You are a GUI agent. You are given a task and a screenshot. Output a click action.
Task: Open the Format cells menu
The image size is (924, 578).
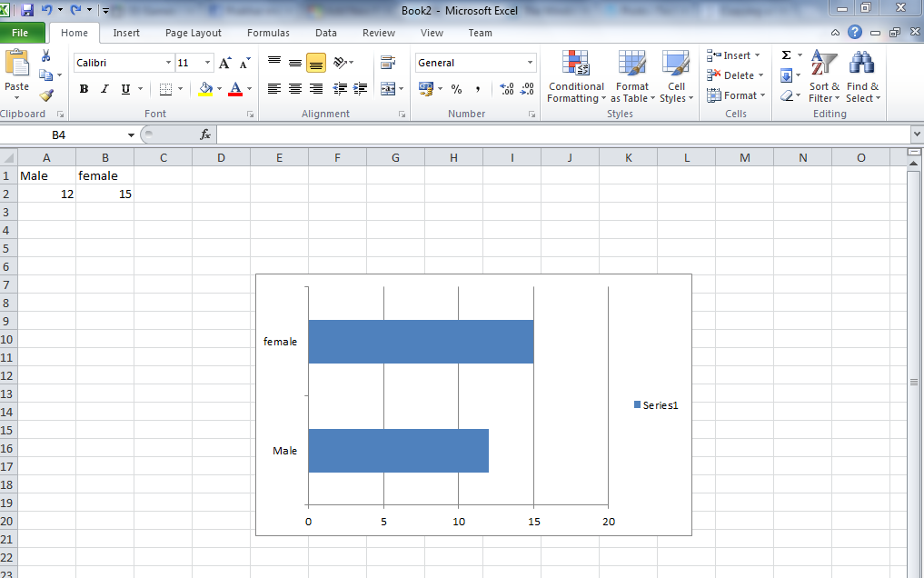tap(736, 95)
